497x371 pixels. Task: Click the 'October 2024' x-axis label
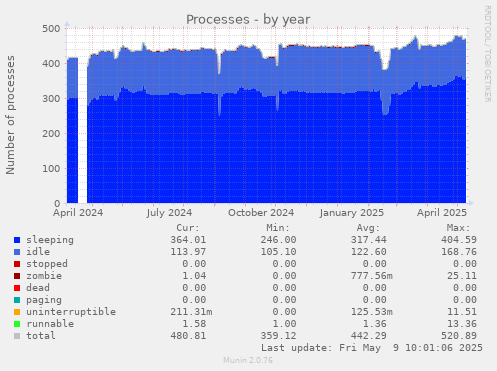pos(261,213)
